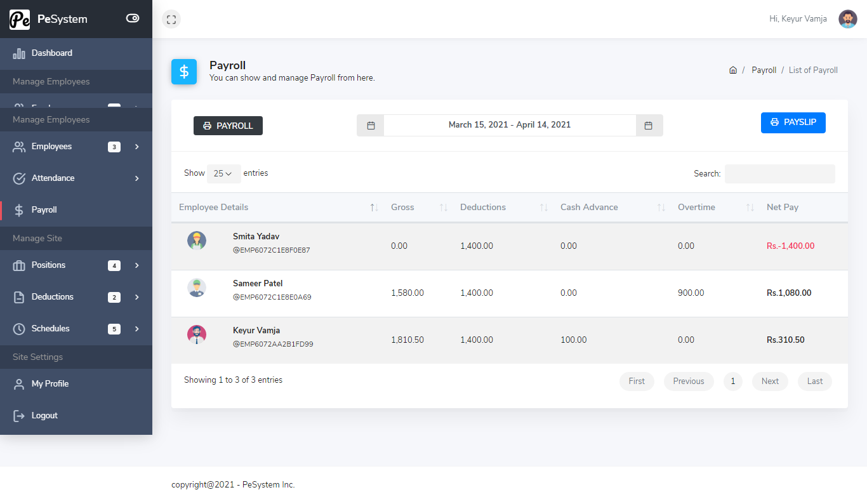Viewport: 867px width, 504px height.
Task: Open the Show entries dropdown
Action: [x=223, y=173]
